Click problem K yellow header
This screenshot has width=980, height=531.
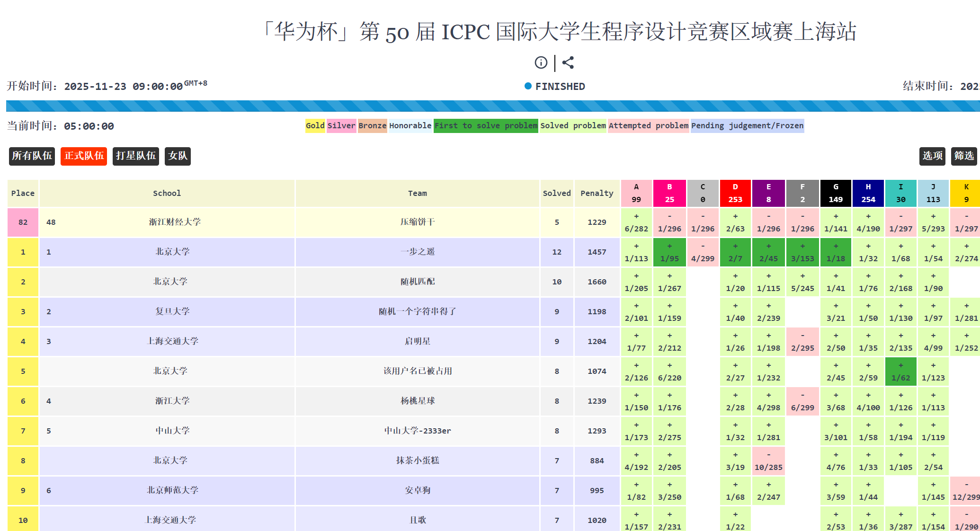(x=966, y=193)
